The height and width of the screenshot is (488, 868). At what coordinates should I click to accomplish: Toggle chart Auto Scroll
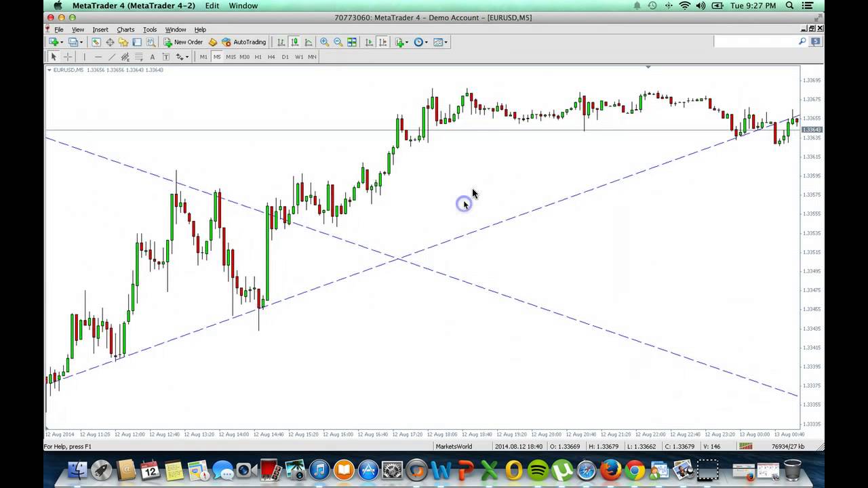click(369, 42)
